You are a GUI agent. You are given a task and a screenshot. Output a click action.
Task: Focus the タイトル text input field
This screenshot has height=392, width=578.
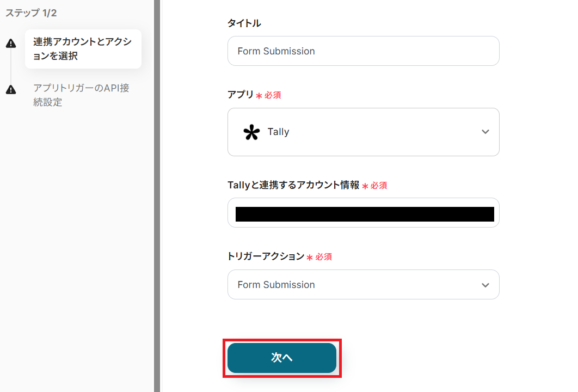(x=363, y=51)
